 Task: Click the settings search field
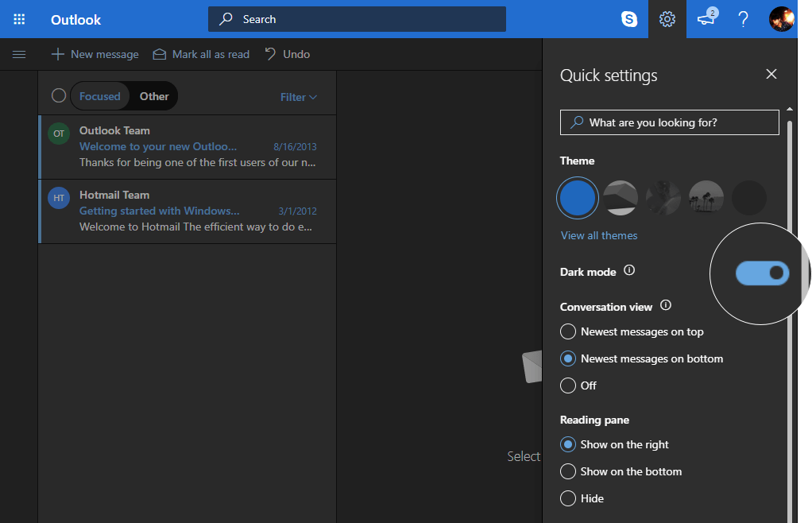click(x=669, y=122)
